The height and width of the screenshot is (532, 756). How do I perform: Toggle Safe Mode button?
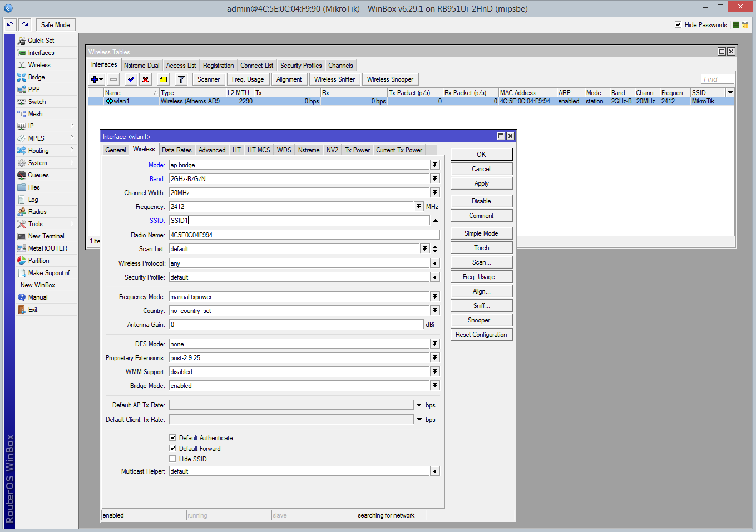click(55, 24)
